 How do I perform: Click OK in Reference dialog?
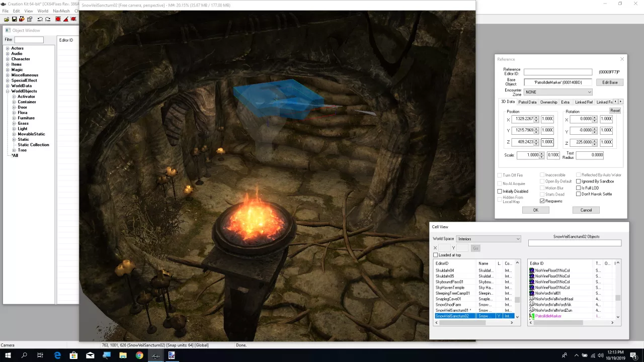click(535, 210)
